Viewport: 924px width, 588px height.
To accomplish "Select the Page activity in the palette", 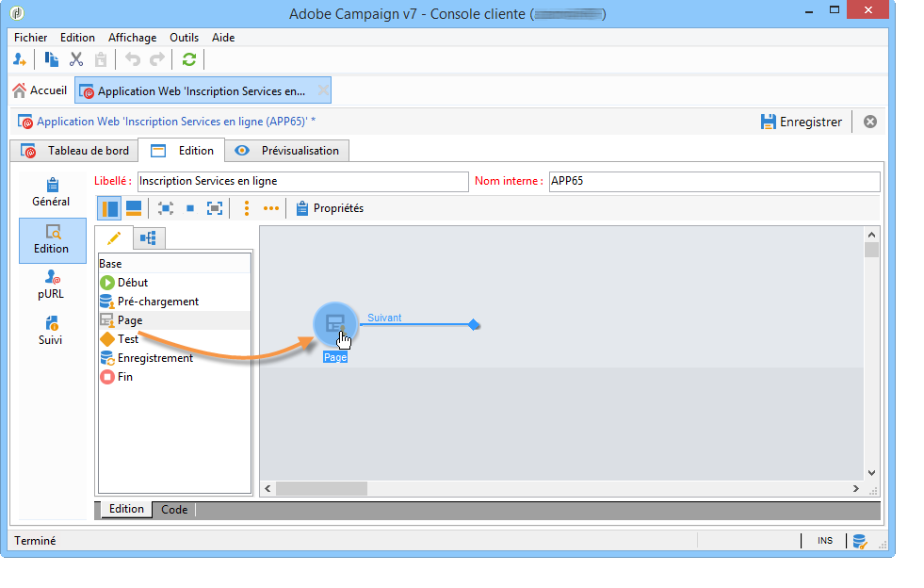I will point(174,320).
